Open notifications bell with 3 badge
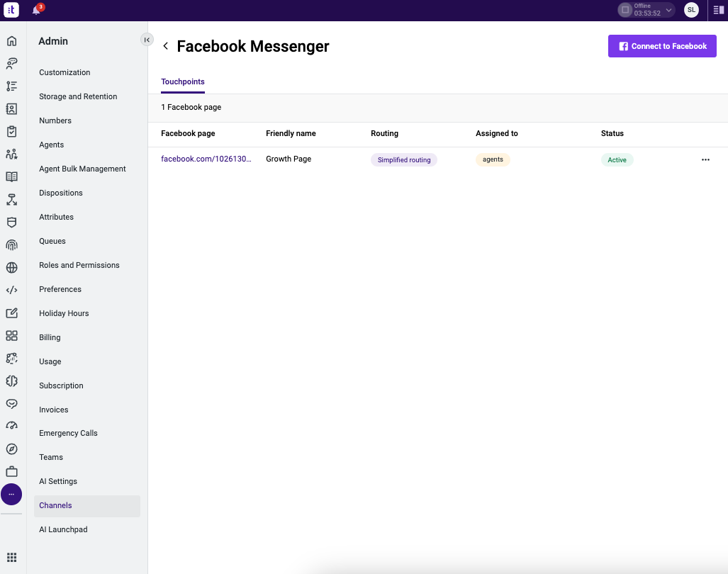728x574 pixels. [37, 9]
